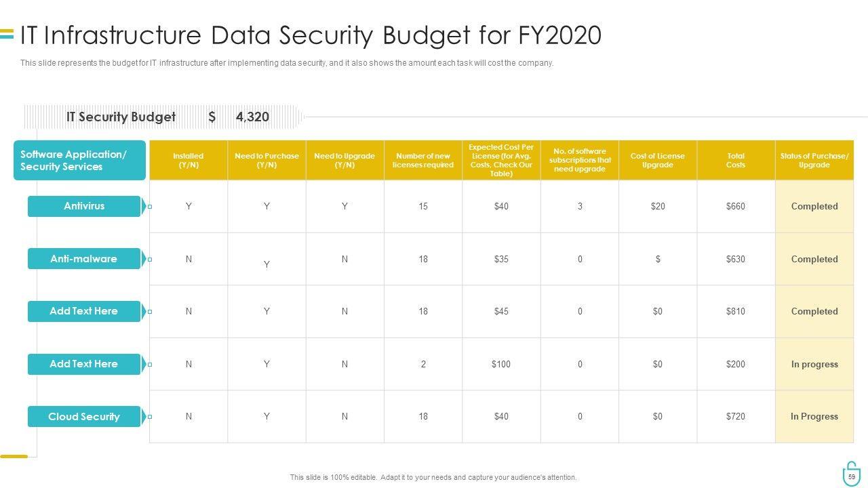Image resolution: width=868 pixels, height=488 pixels.
Task: Select the Software Application/Security Services header
Action: point(79,161)
